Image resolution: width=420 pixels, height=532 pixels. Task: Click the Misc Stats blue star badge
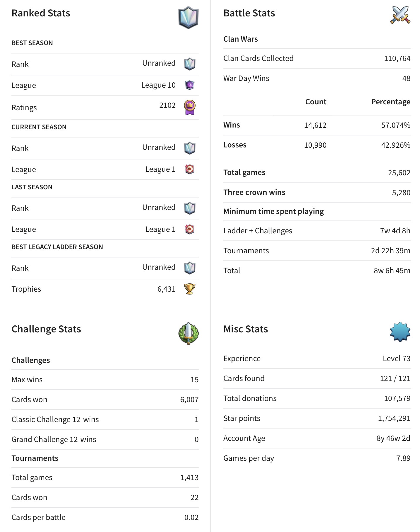(400, 332)
